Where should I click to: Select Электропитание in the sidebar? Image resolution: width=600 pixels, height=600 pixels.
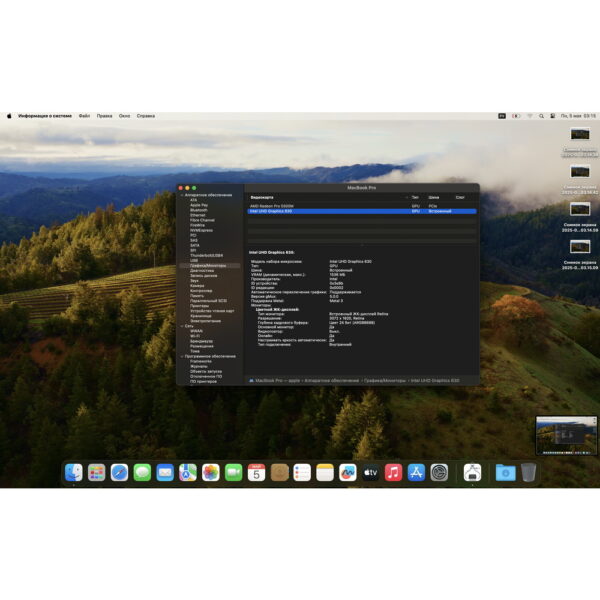coord(205,321)
